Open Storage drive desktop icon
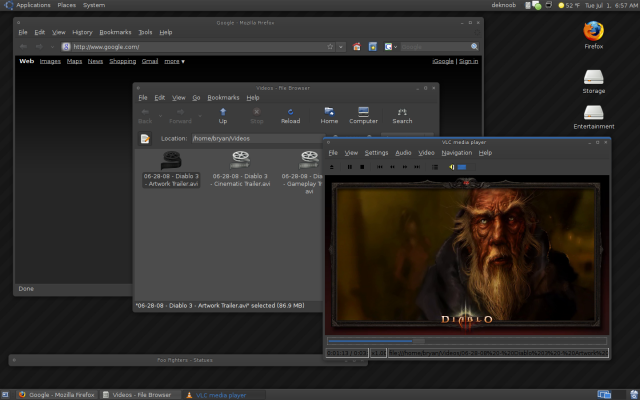 click(593, 82)
